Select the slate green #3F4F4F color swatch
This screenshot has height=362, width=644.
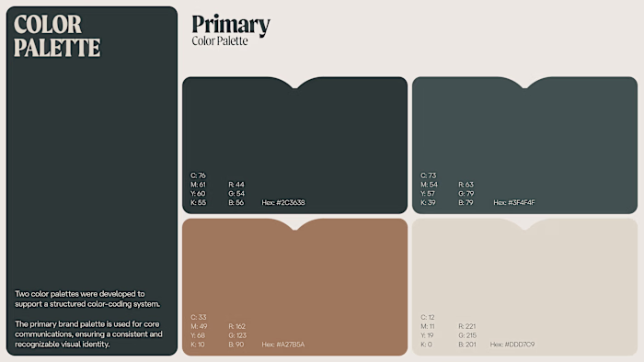[x=525, y=145]
